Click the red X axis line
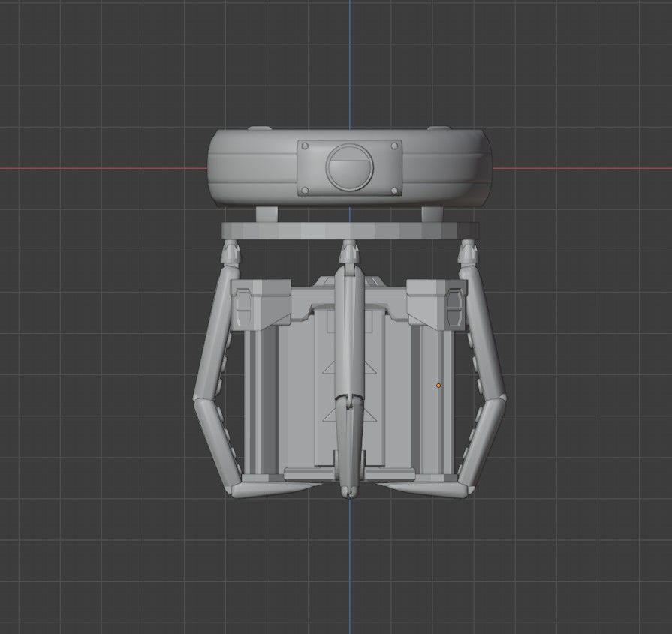The image size is (672, 634). pos(103,168)
